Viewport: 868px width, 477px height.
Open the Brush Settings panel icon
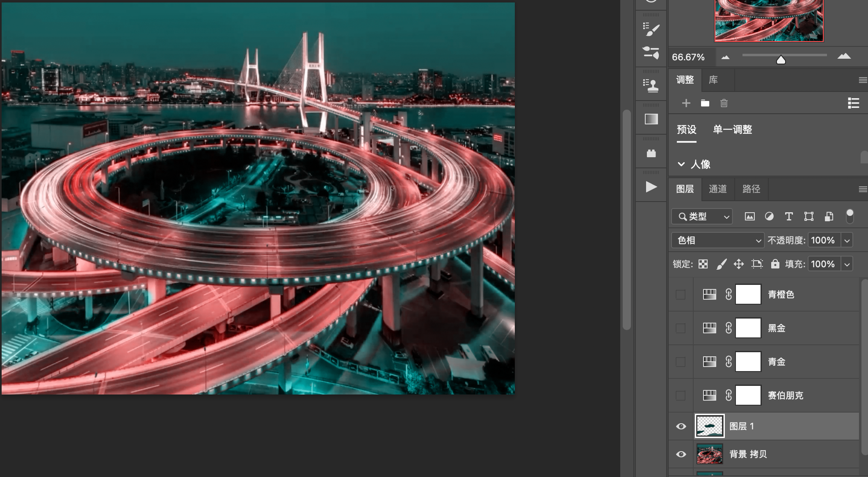pyautogui.click(x=651, y=29)
